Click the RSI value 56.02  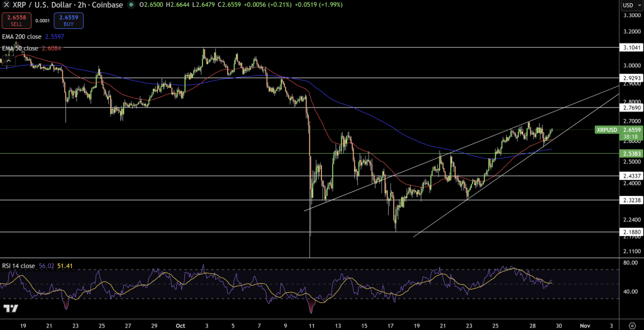click(45, 266)
